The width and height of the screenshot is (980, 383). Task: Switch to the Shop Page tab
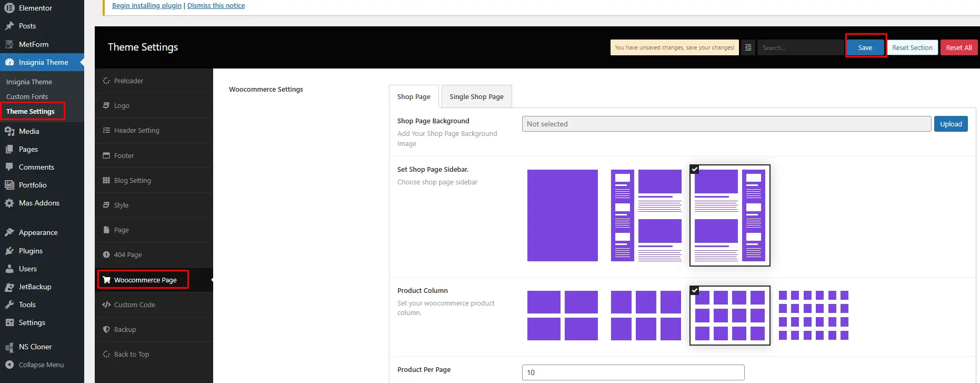pos(414,96)
